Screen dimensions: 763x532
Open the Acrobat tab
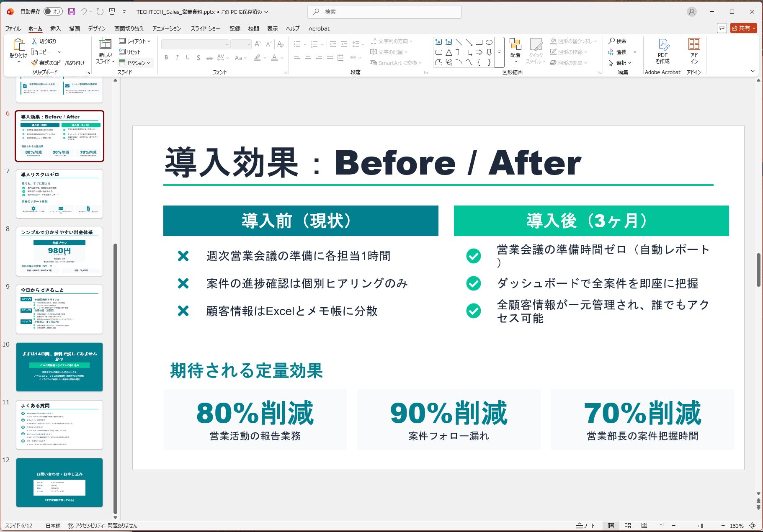point(319,28)
